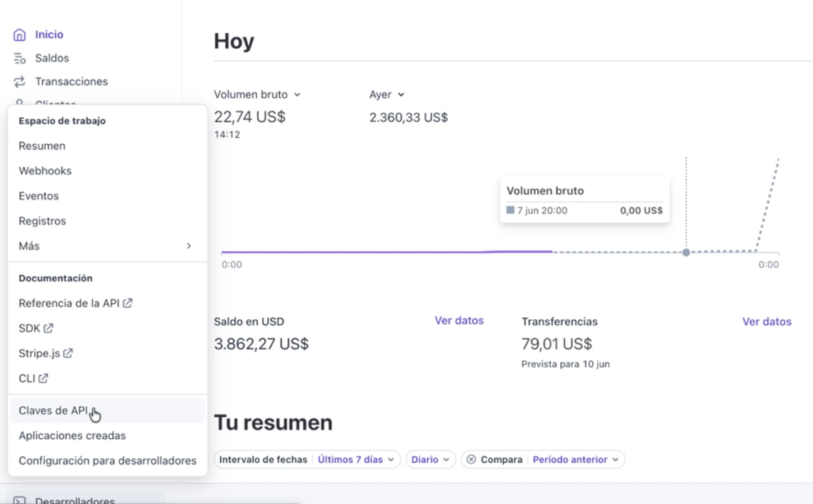Open the Período anterior compare dropdown
Screen dimensions: 813x504
tap(575, 459)
